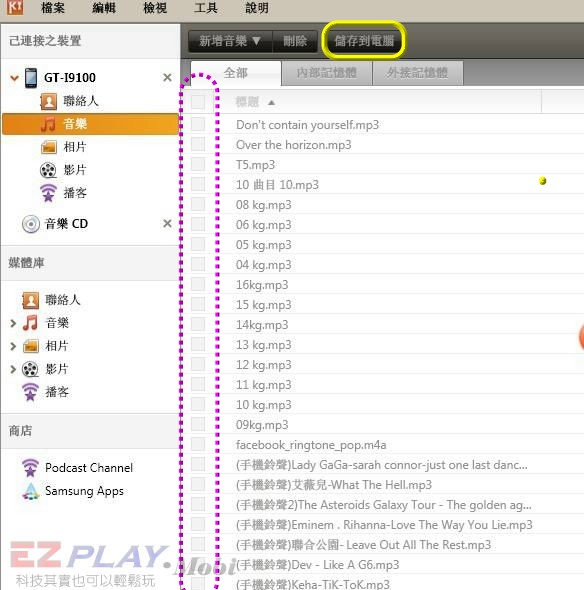Screen dimensions: 584x590
Task: Eject 音樂 CD with its X icon
Action: point(167,224)
